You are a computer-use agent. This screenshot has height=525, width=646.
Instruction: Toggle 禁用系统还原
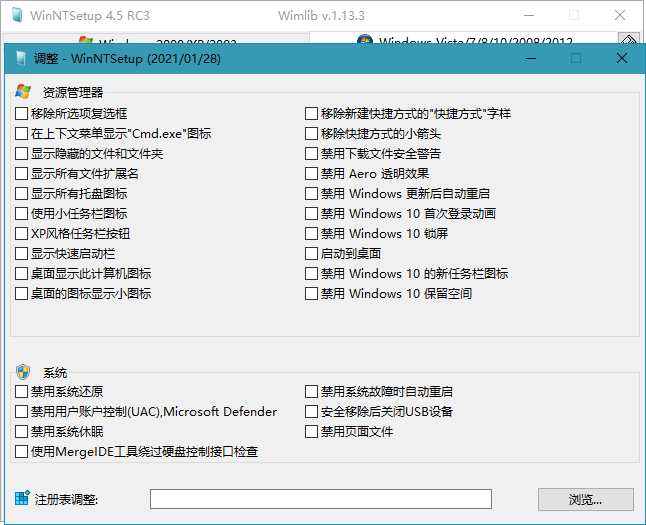(x=21, y=391)
